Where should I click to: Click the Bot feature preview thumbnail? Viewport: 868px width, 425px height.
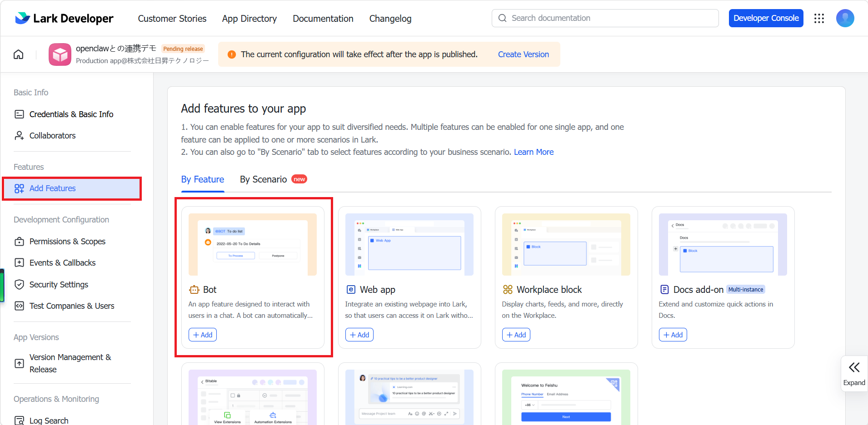click(x=253, y=245)
